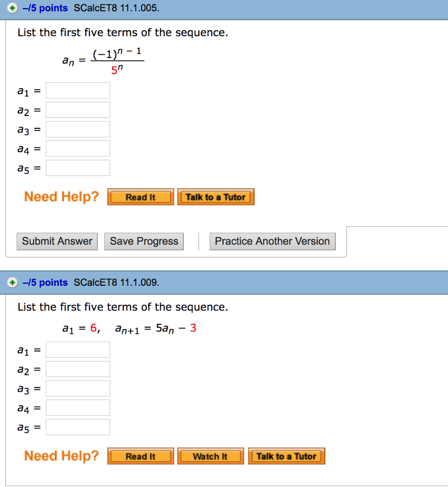
Task: Submit Answer for the first problem
Action: (x=57, y=241)
